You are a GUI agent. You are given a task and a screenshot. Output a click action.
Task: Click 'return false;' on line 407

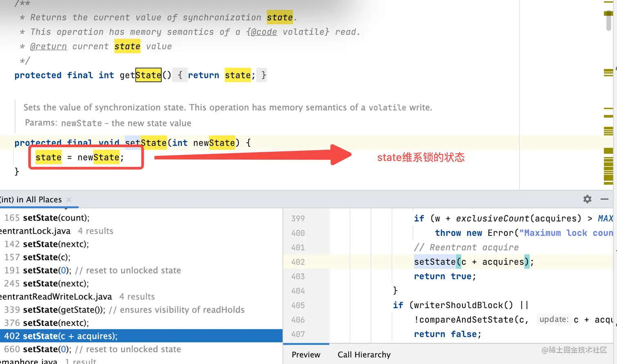click(x=448, y=334)
